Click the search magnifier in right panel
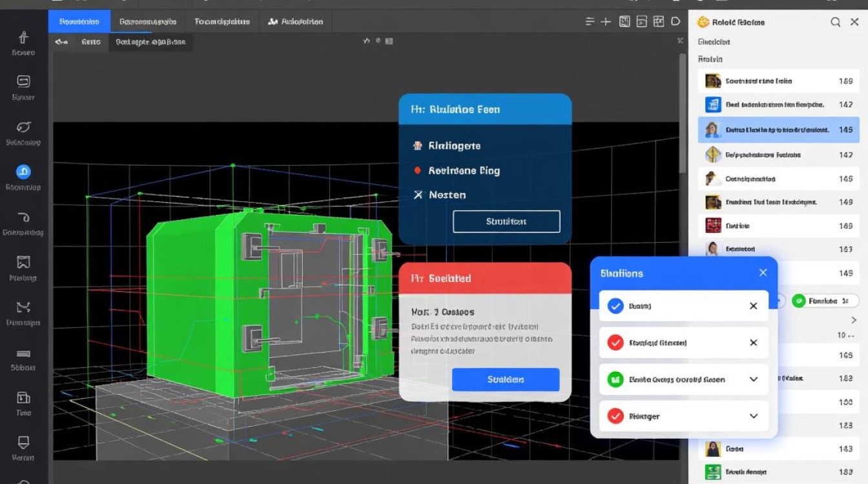 coord(835,22)
